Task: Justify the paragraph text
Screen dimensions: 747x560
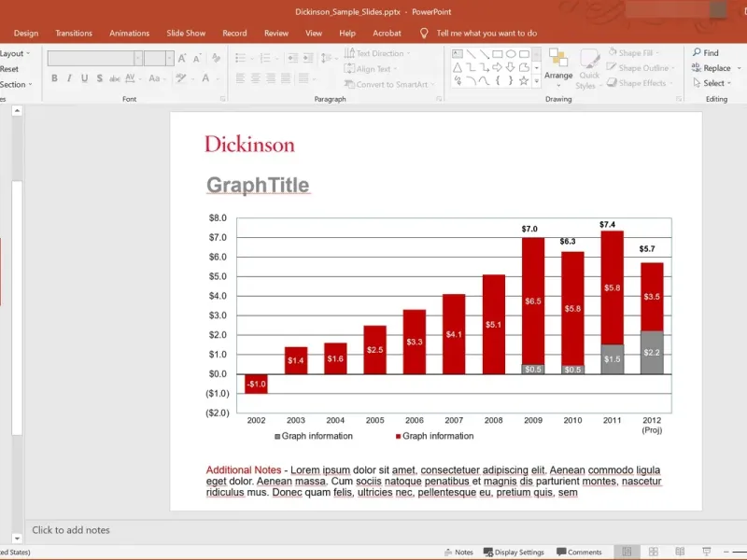Action: 286,78
